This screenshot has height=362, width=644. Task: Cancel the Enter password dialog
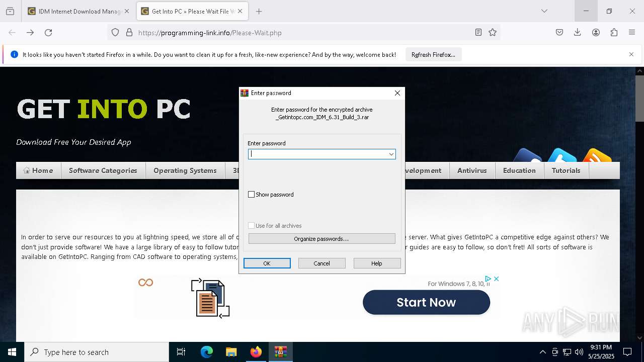click(x=321, y=263)
